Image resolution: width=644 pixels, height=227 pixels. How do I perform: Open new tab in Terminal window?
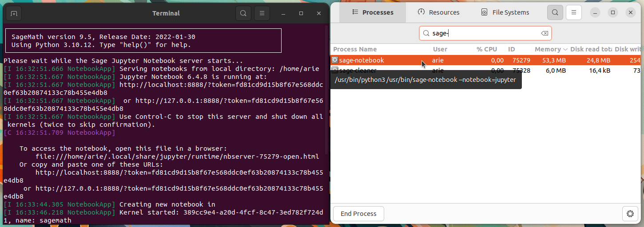click(14, 13)
